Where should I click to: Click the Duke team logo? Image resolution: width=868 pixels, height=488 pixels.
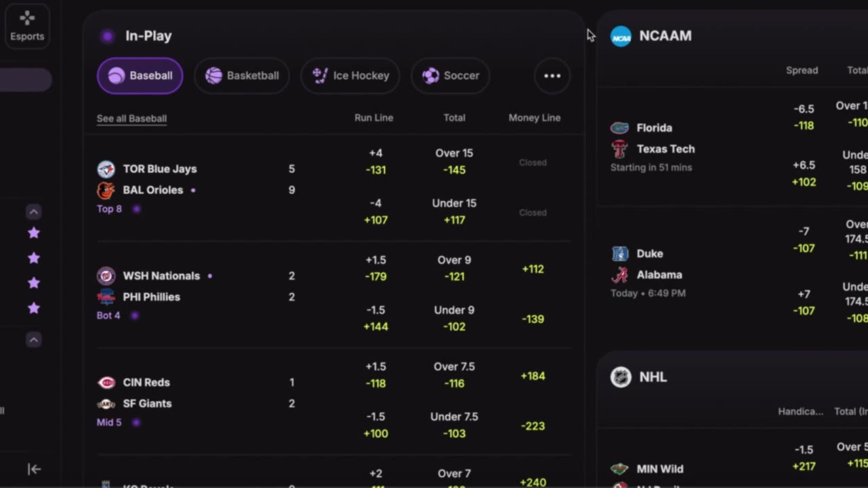[x=620, y=253]
